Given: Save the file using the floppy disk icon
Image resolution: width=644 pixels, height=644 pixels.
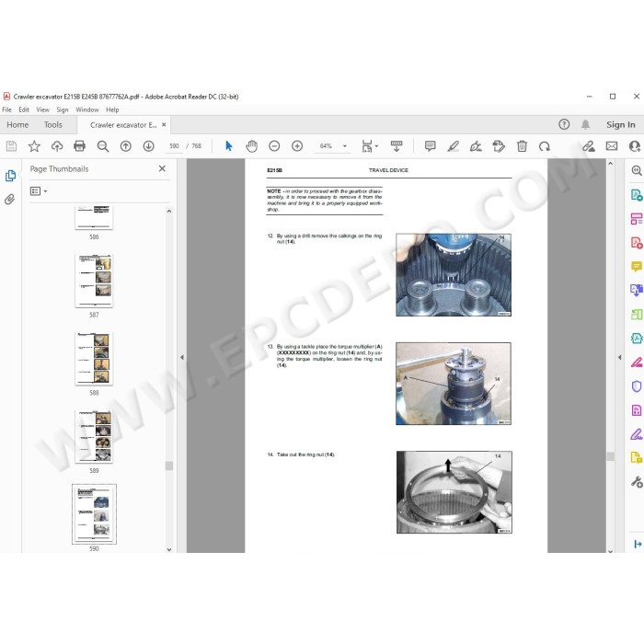Looking at the screenshot, I should click(x=11, y=146).
